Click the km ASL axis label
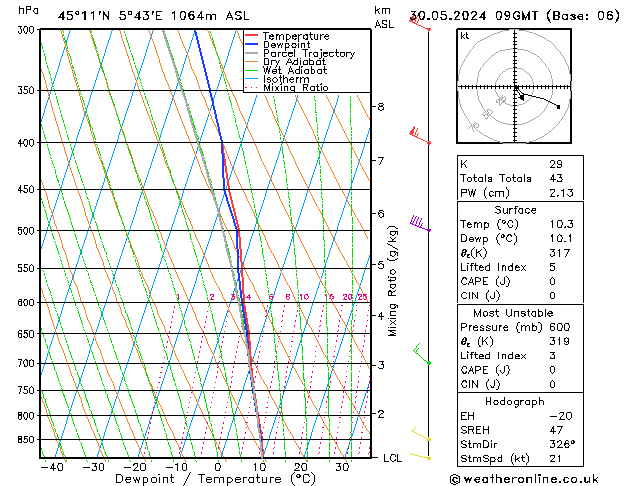 384,17
